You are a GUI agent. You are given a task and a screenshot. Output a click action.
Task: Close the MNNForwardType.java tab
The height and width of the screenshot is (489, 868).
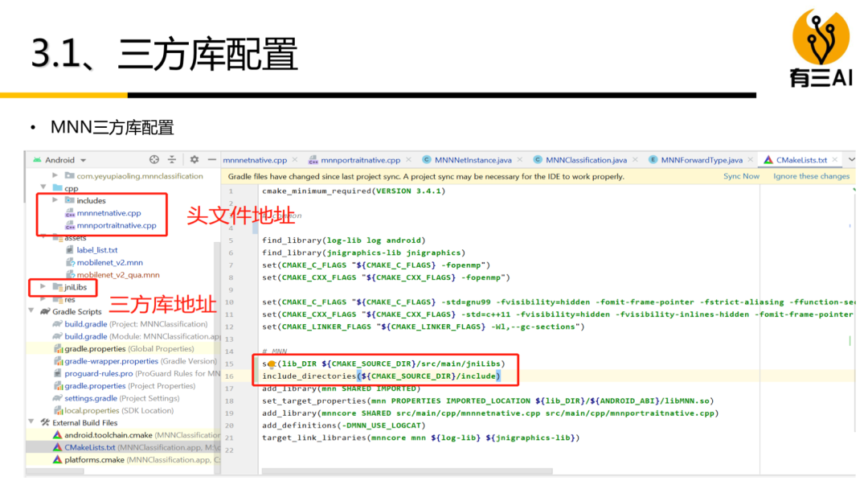751,159
